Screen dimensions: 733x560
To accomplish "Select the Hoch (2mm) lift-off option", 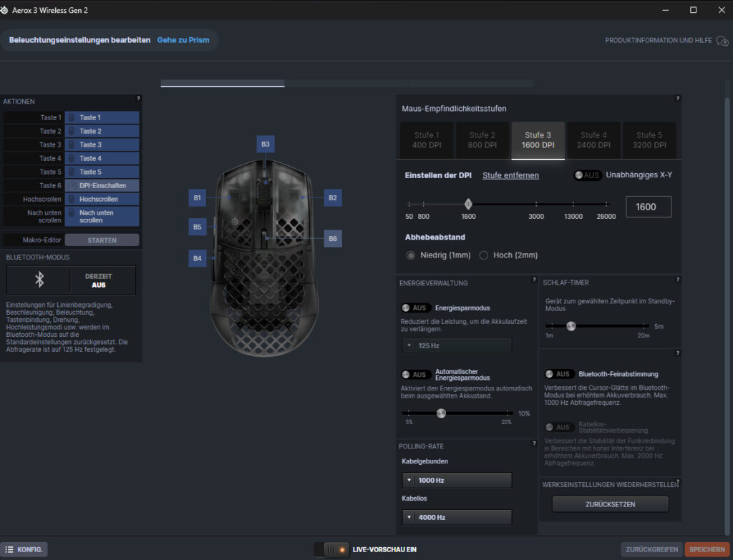I will pos(484,255).
